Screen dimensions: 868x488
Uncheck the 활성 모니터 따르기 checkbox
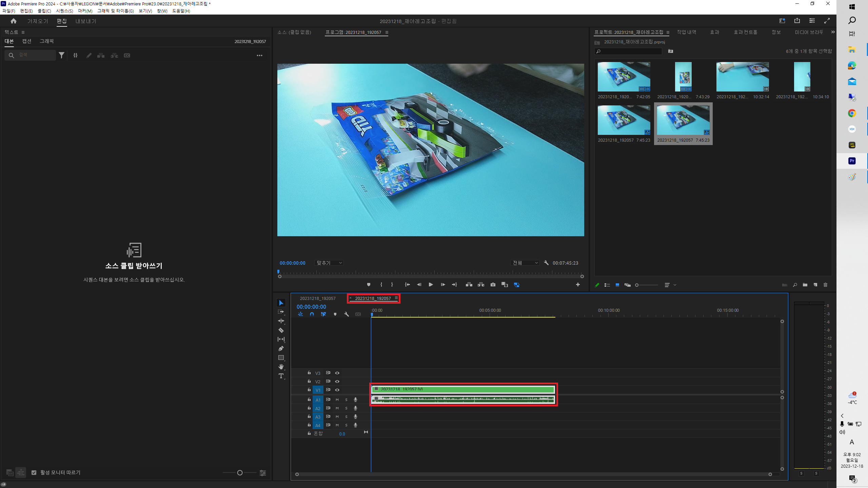(x=34, y=472)
